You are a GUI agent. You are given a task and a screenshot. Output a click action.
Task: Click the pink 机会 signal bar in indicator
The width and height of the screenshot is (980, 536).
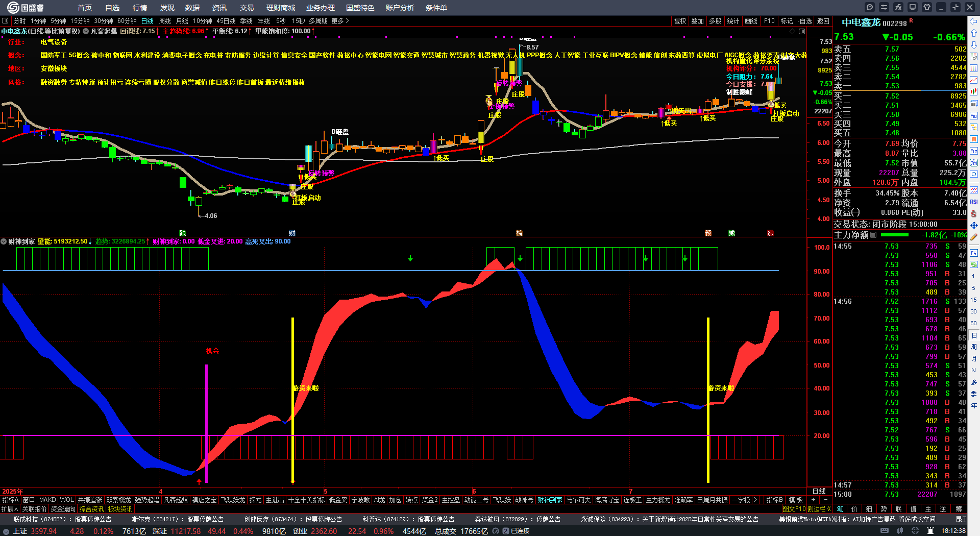click(x=206, y=424)
